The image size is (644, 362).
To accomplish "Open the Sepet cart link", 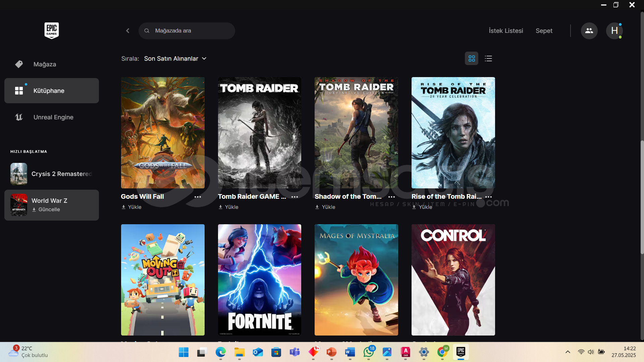I will (544, 31).
